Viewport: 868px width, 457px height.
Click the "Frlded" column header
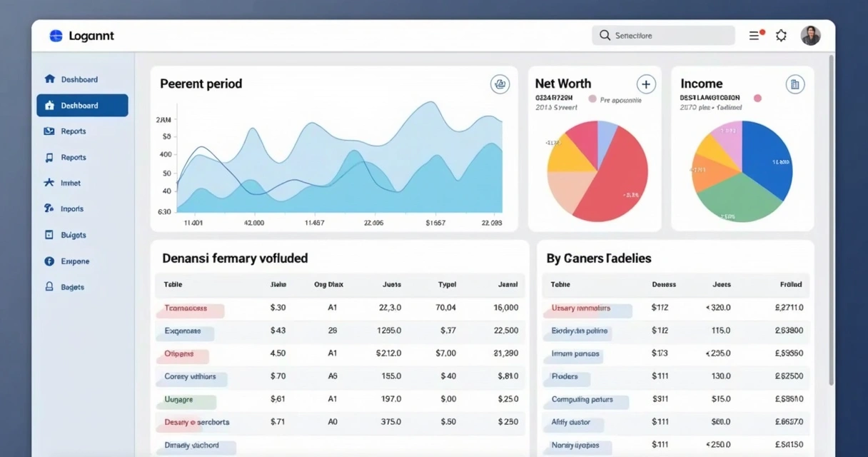click(x=791, y=284)
